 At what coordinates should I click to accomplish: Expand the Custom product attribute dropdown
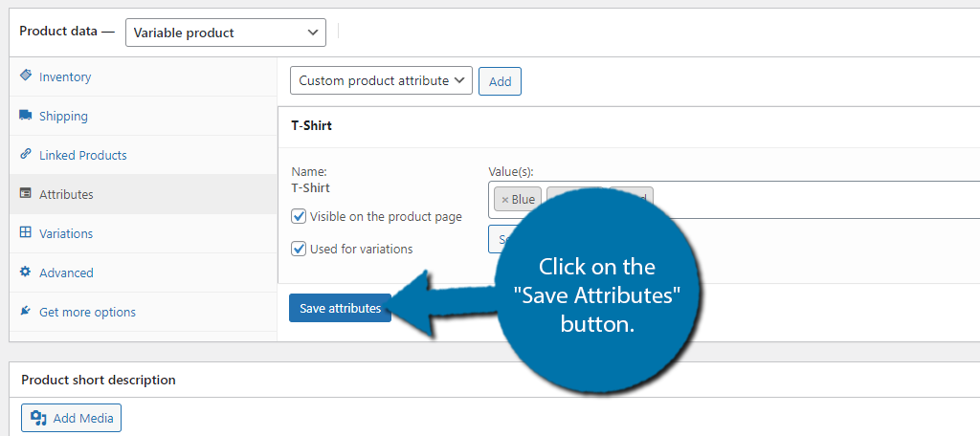tap(381, 81)
